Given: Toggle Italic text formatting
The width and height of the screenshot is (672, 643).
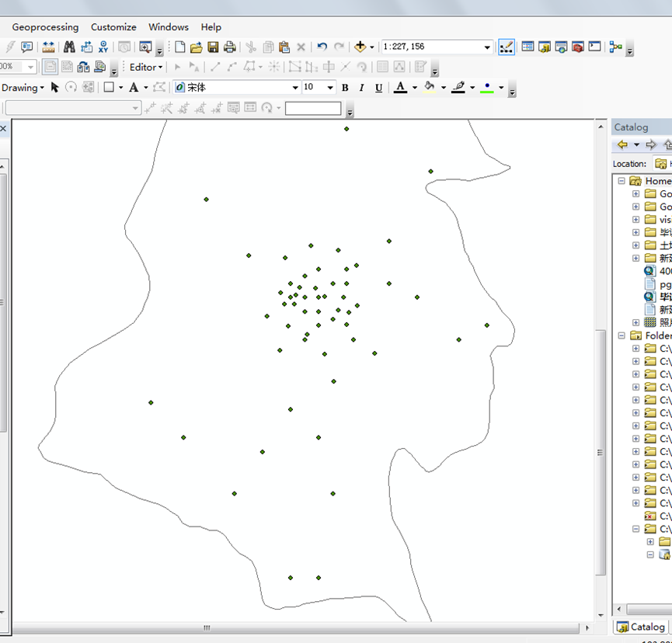Looking at the screenshot, I should click(361, 88).
